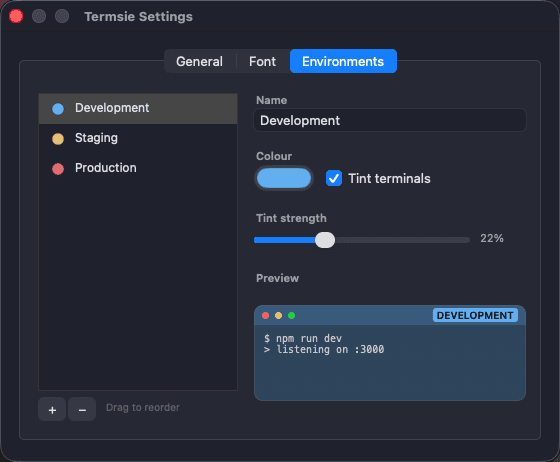The width and height of the screenshot is (560, 462).
Task: Click the "$ npm run dev" preview line
Action: (303, 338)
